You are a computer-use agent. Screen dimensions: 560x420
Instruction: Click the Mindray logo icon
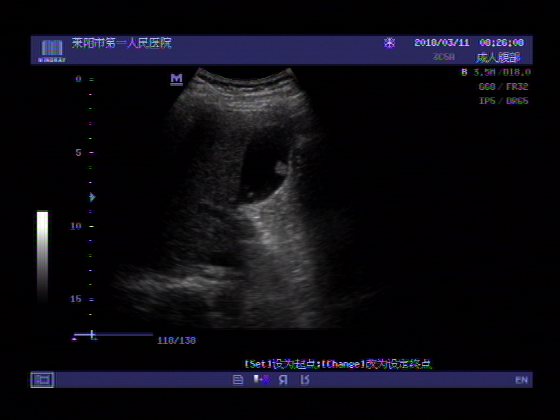[x=52, y=50]
